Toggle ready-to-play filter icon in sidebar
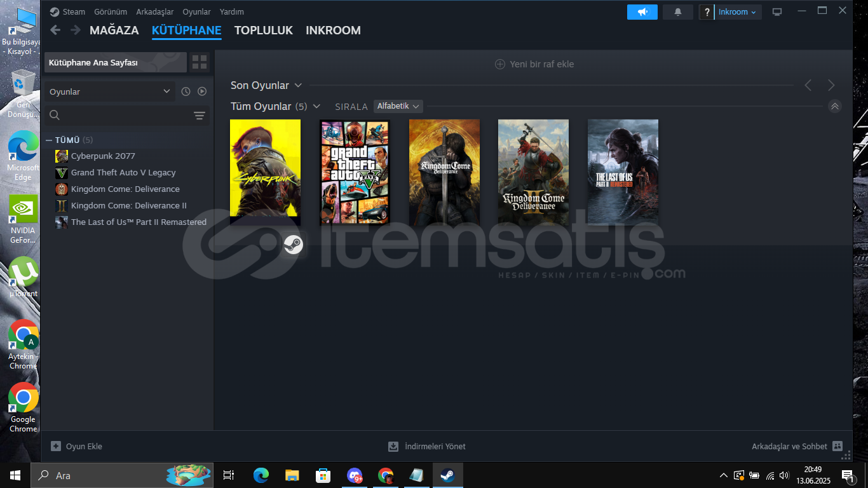 202,91
